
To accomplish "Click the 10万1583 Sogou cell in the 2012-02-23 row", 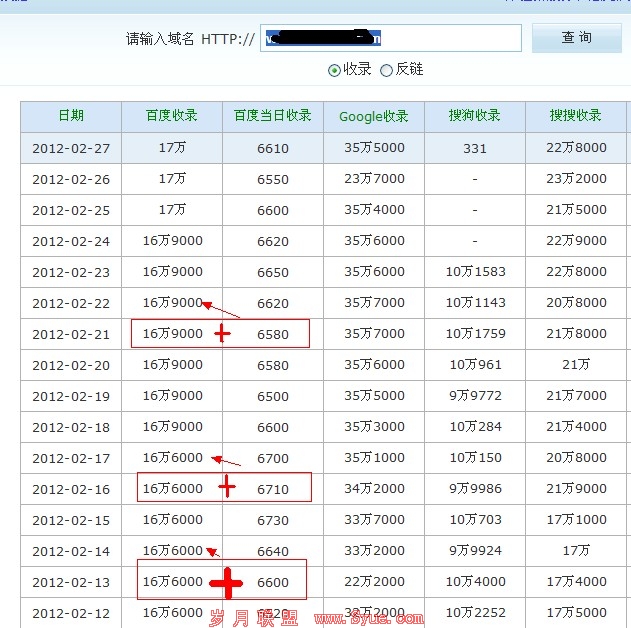I will click(x=475, y=272).
